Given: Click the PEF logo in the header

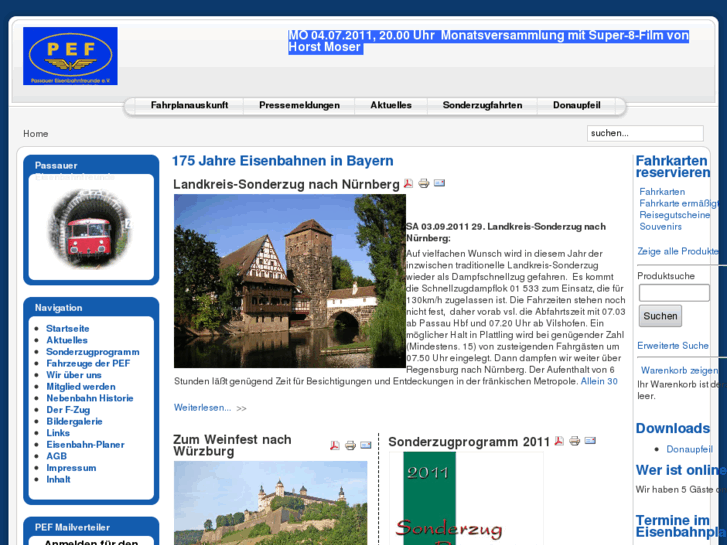Looking at the screenshot, I should (x=70, y=56).
